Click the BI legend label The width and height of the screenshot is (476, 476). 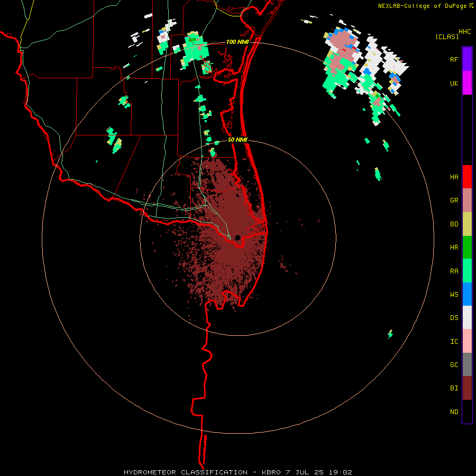coord(454,388)
